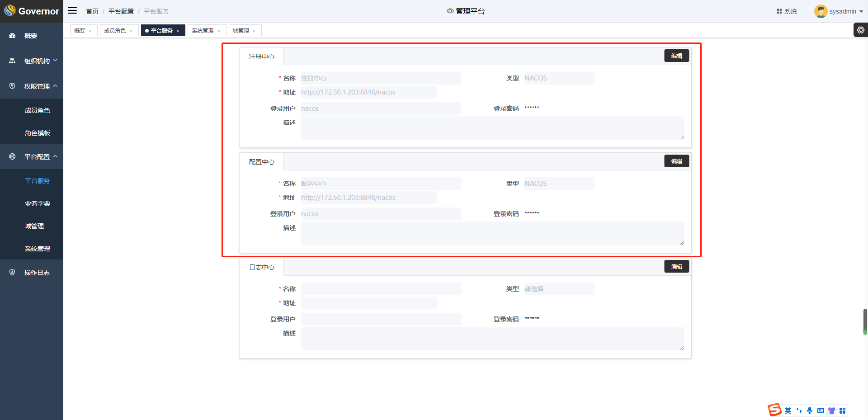This screenshot has width=868, height=420.
Task: Click the 操作日志 shield icon
Action: coord(12,272)
